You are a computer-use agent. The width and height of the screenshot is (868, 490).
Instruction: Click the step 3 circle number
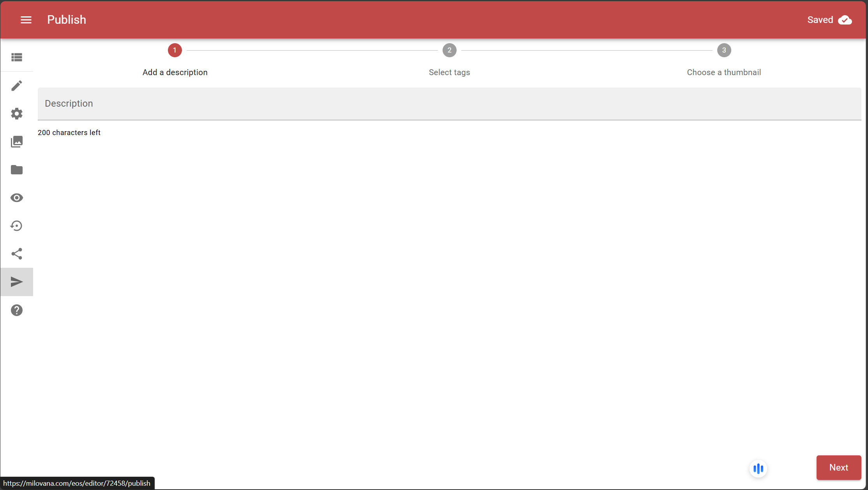(x=724, y=50)
